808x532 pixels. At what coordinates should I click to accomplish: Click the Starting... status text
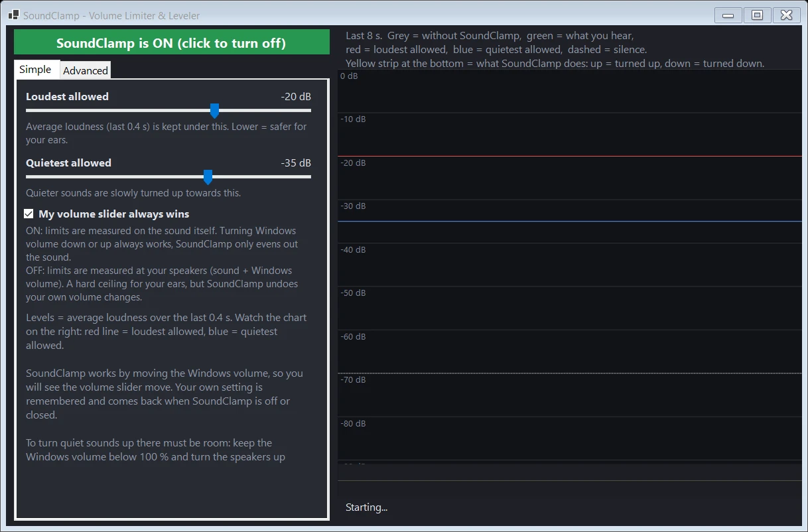pyautogui.click(x=366, y=507)
